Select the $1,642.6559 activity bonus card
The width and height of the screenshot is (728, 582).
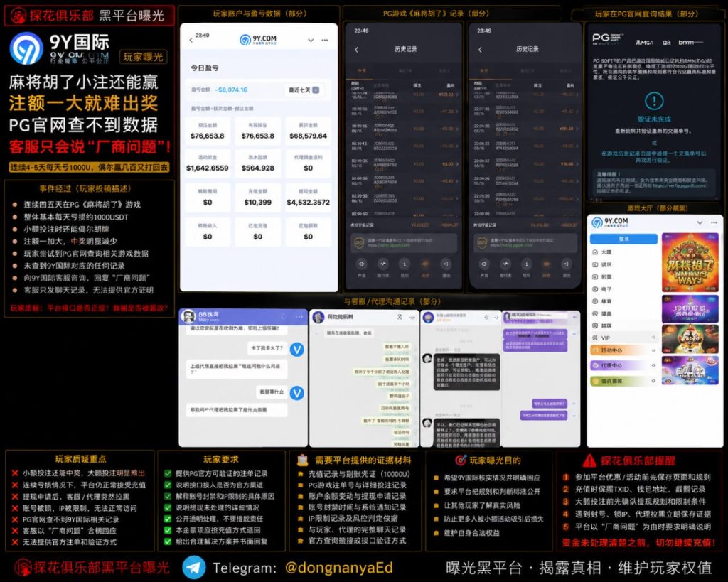click(207, 164)
